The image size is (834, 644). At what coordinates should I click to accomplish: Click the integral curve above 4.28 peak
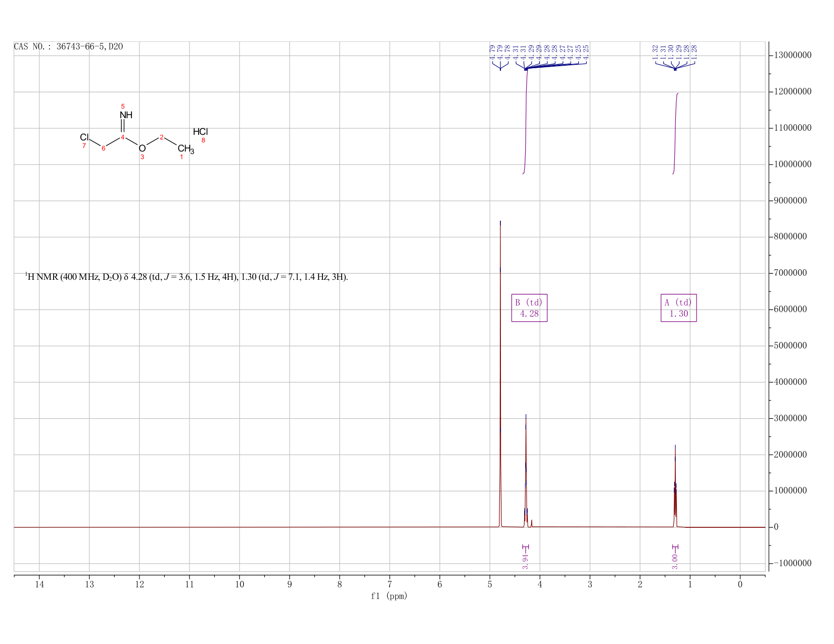click(526, 121)
